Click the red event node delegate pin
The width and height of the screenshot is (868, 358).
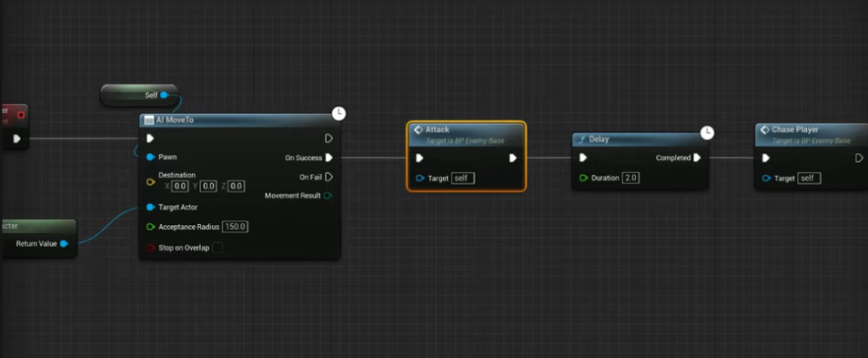[21, 115]
